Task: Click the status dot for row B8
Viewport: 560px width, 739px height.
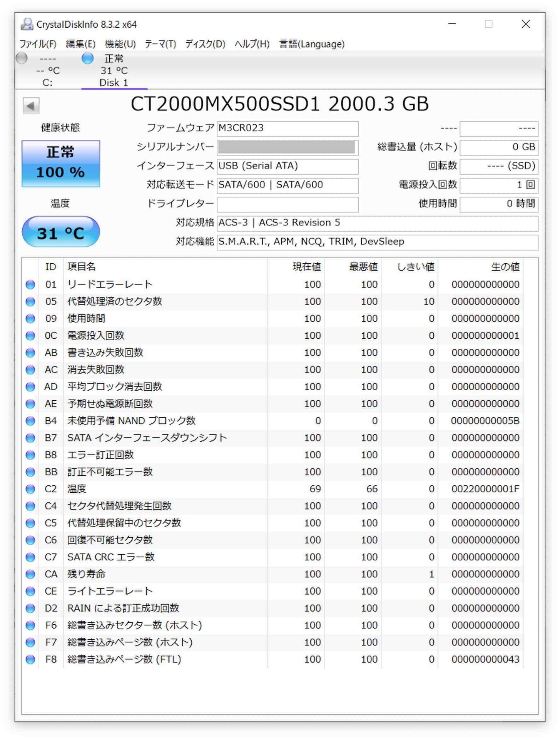Action: 30,455
